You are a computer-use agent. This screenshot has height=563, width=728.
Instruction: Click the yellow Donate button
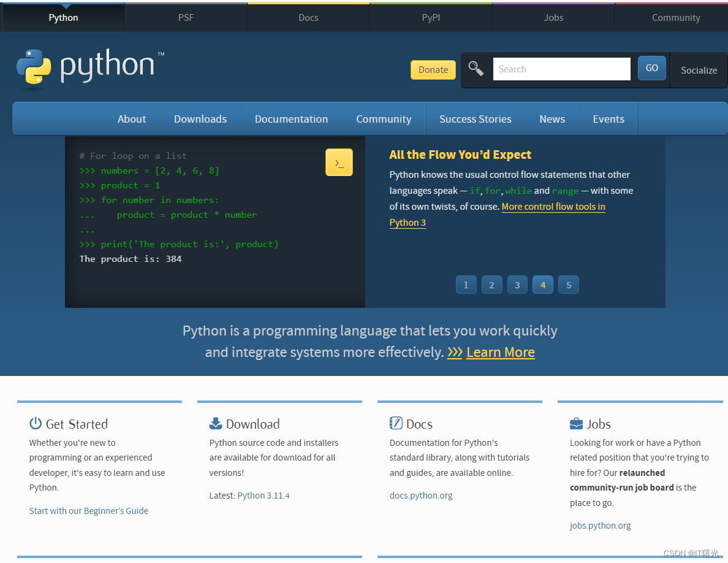click(433, 70)
